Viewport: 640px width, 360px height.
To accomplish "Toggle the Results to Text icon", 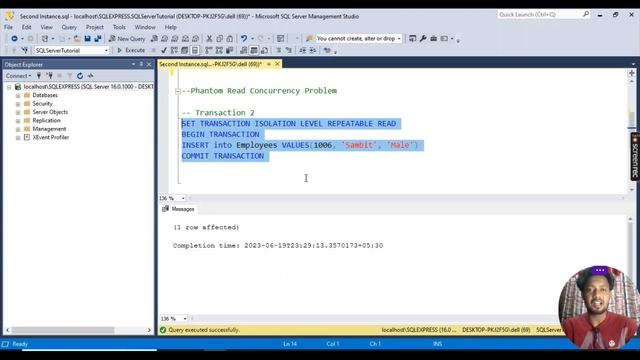I will click(244, 50).
